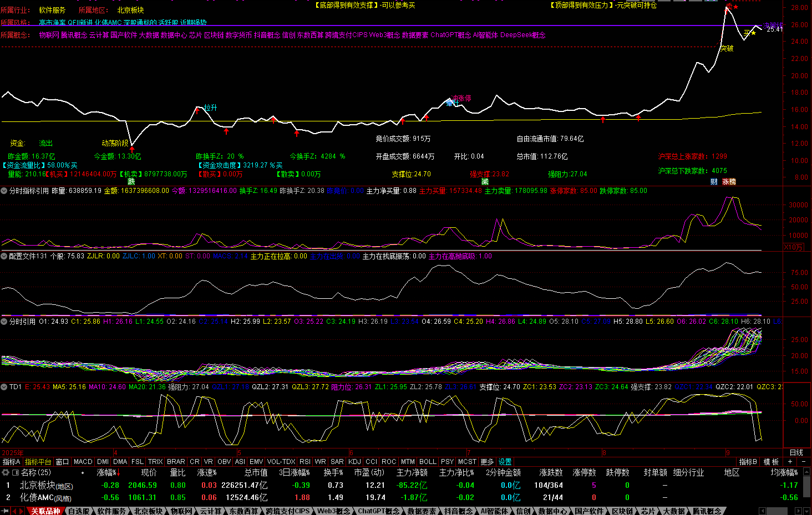
Task: Sort by the 主力净额 column header
Action: (x=412, y=473)
